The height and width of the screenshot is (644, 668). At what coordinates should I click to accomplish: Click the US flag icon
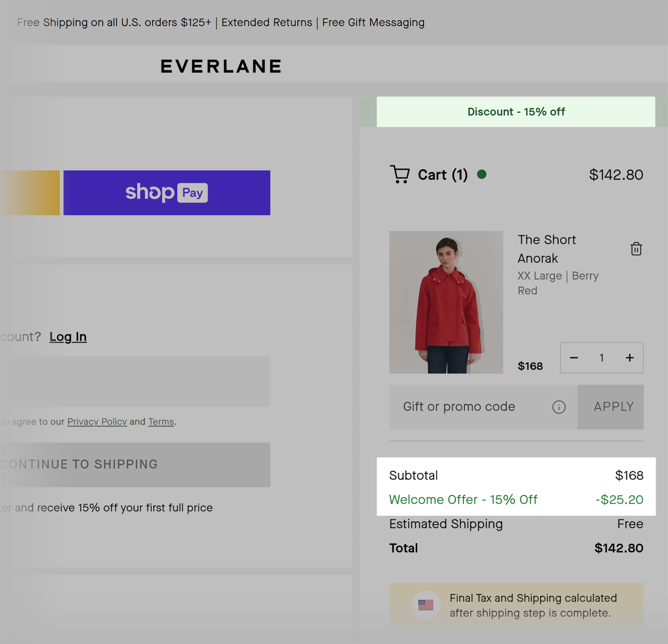point(426,605)
